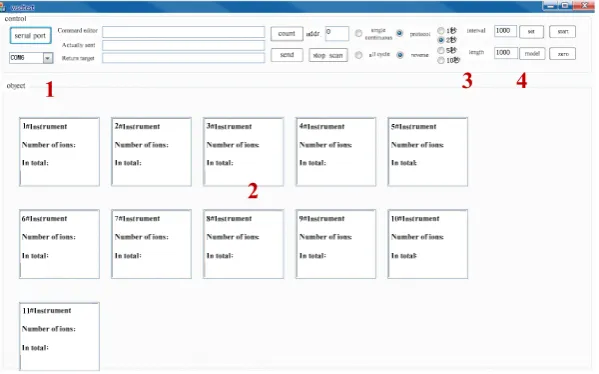Click the zero button
599x374 pixels.
click(563, 54)
